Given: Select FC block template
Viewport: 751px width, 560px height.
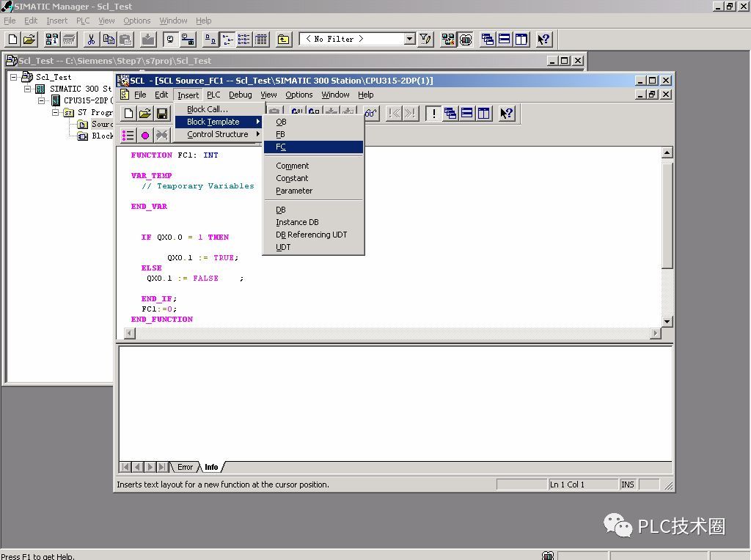Looking at the screenshot, I should pyautogui.click(x=313, y=147).
